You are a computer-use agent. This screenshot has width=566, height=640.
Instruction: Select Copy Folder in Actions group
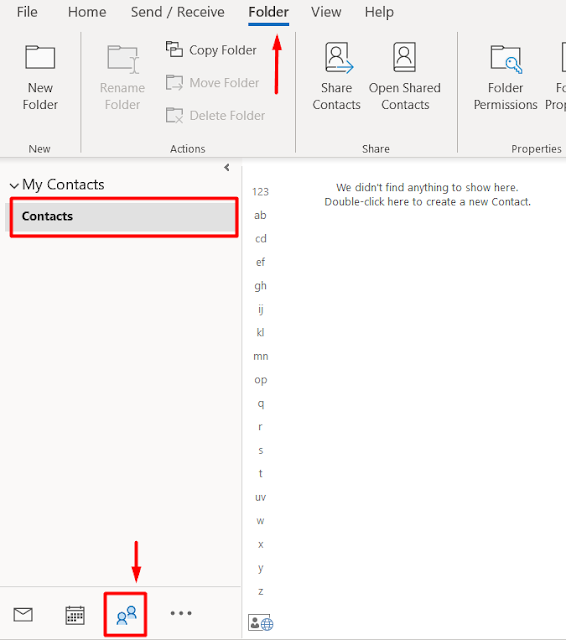click(x=211, y=50)
